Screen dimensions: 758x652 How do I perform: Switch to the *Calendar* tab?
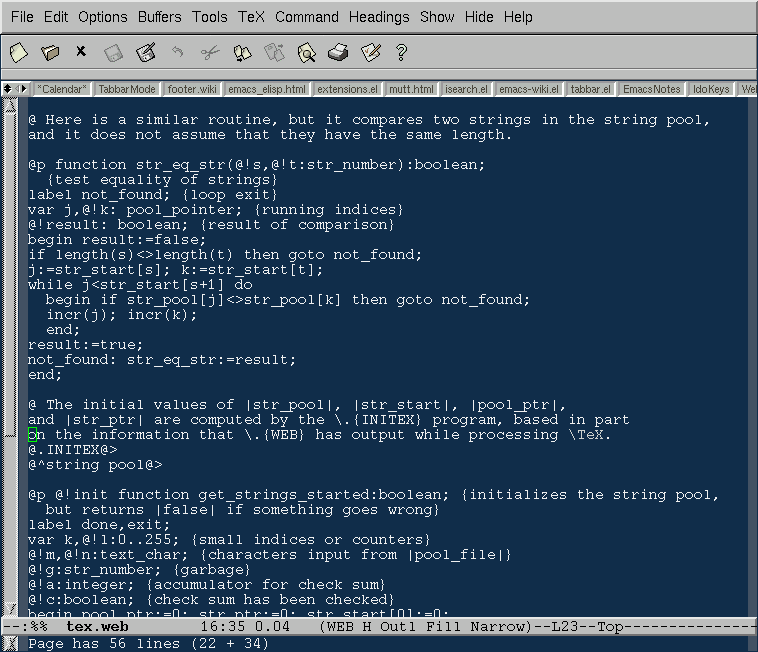[x=62, y=89]
